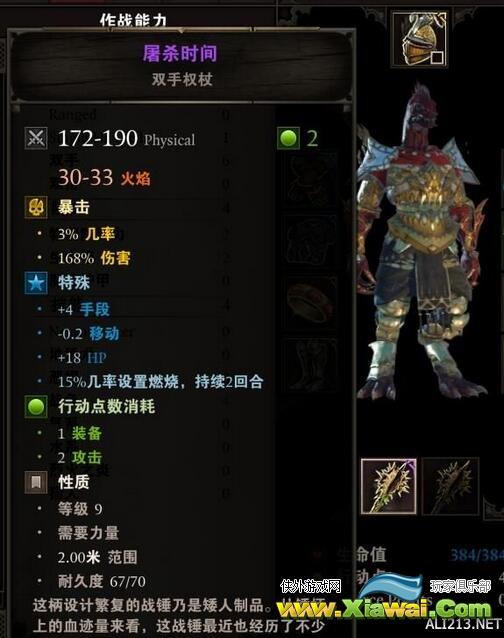504x638 pixels.
Task: Click the bookmark properties icon next to 性质
Action: coord(36,483)
